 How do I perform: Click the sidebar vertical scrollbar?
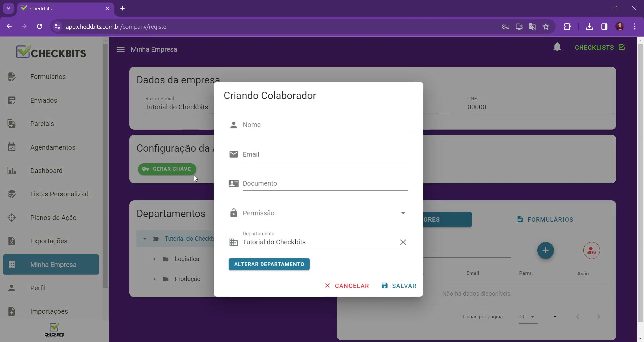[x=105, y=166]
